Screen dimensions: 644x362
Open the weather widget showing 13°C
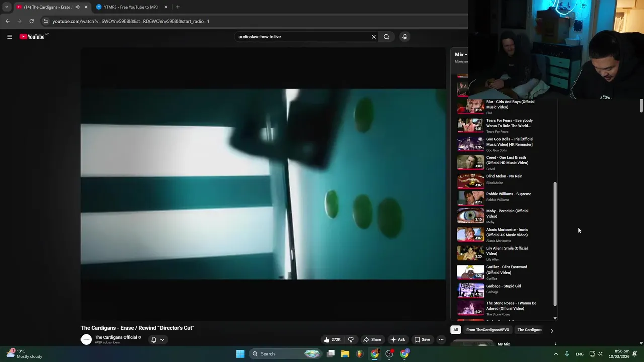(25, 354)
